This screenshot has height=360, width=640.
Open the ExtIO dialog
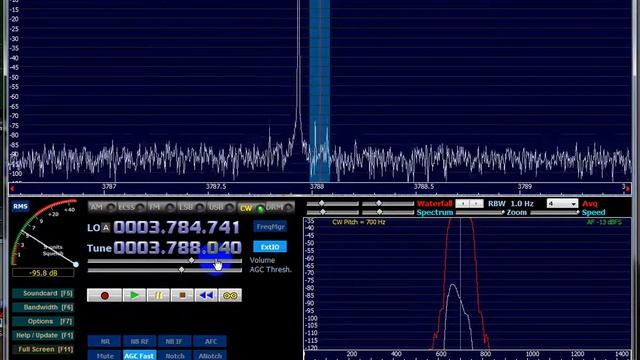[x=270, y=247]
